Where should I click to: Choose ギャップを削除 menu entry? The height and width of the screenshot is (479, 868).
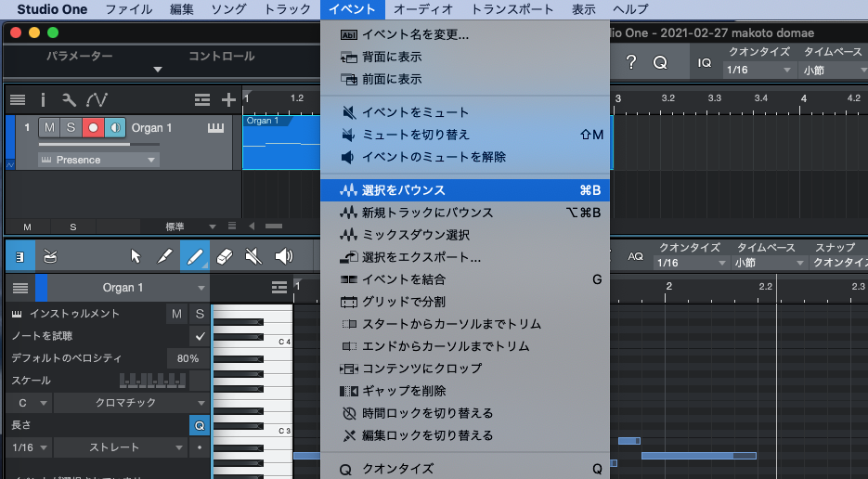click(465, 391)
